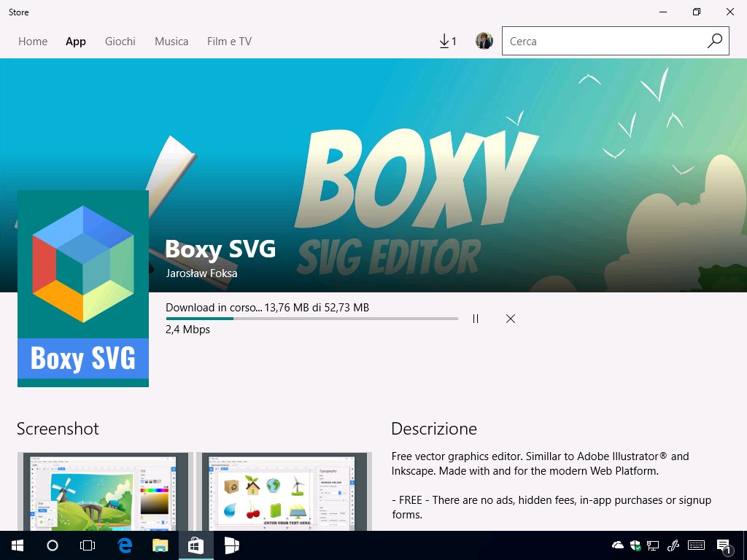
Task: Open the user account avatar menu
Action: tap(484, 42)
